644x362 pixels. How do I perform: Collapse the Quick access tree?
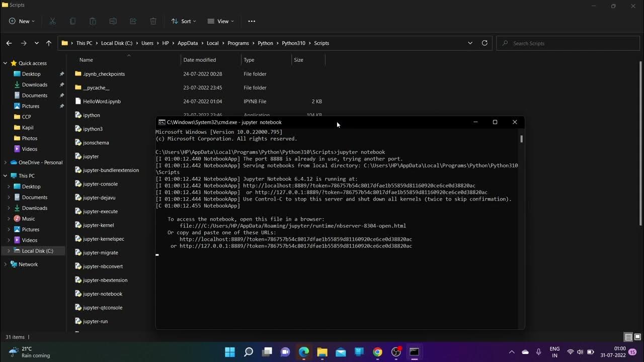[6, 63]
